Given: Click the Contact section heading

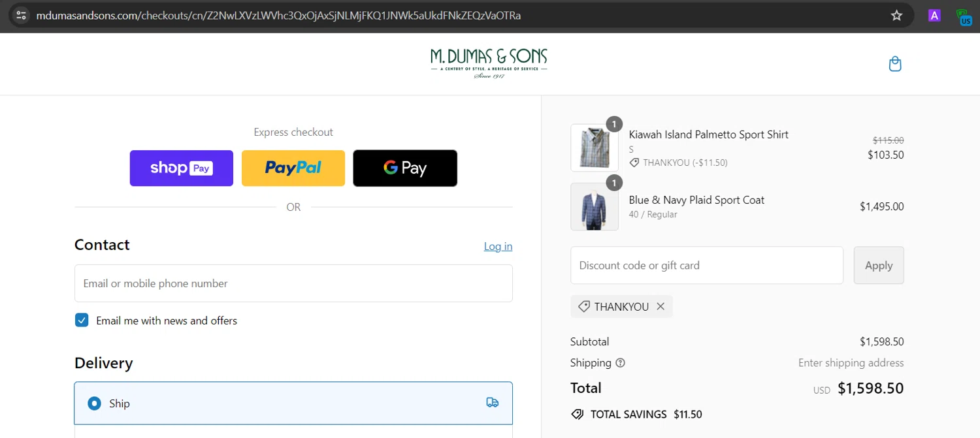Looking at the screenshot, I should (x=102, y=245).
